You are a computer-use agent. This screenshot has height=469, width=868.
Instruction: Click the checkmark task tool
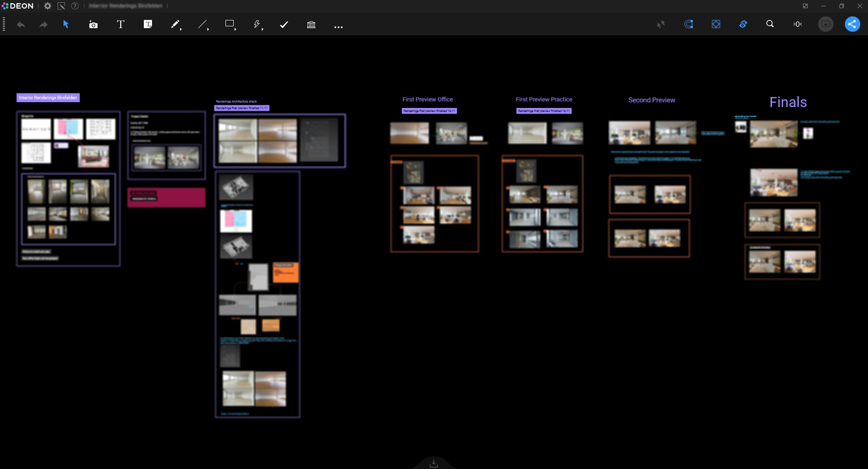pyautogui.click(x=284, y=24)
